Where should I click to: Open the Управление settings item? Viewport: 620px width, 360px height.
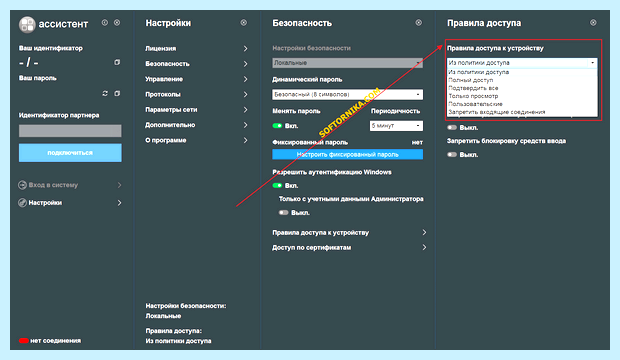[197, 79]
